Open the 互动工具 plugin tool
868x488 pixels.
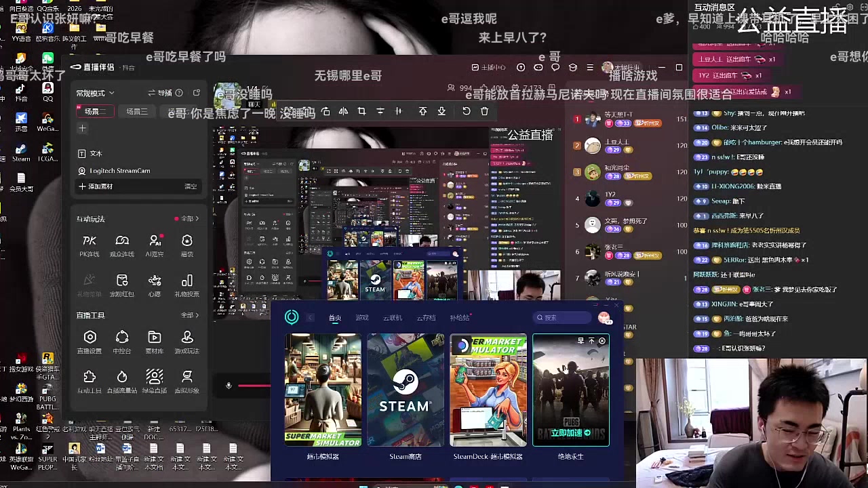[x=90, y=382]
